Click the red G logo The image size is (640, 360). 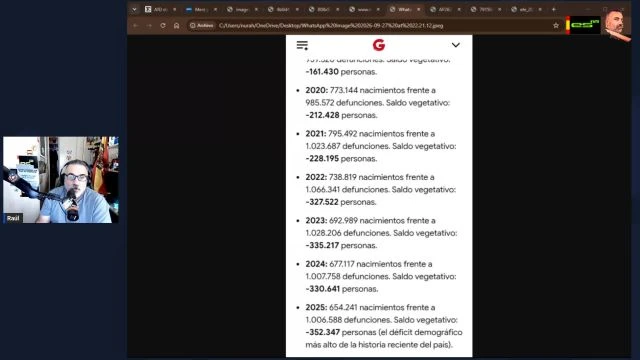(379, 45)
